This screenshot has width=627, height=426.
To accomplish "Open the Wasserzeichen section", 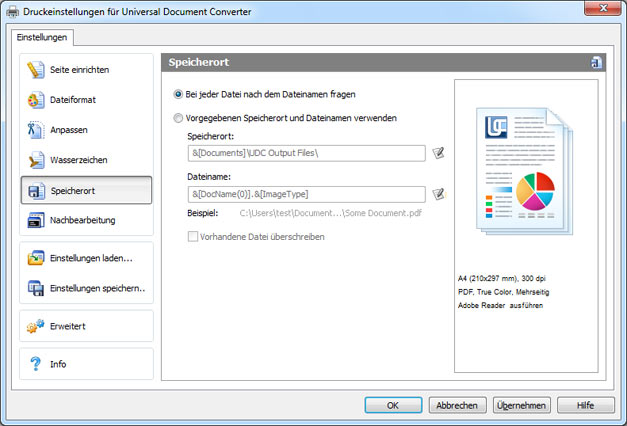I will click(86, 160).
